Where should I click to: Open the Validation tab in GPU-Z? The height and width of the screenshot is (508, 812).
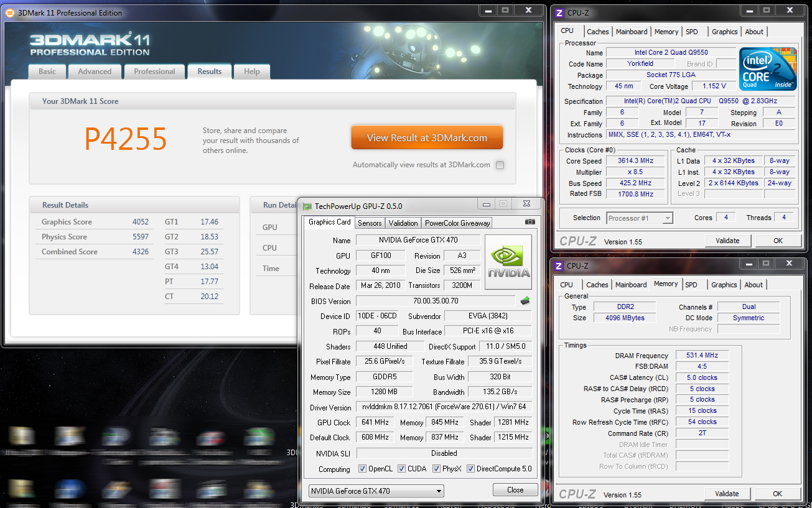pyautogui.click(x=403, y=223)
